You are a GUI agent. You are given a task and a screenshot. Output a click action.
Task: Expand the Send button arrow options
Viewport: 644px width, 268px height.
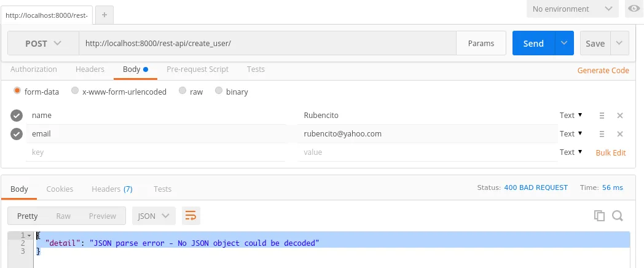click(564, 43)
